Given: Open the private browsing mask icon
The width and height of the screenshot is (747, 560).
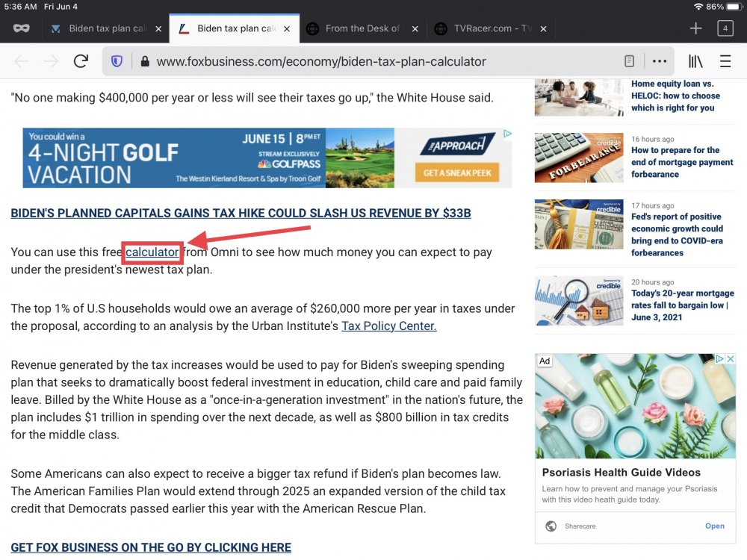Looking at the screenshot, I should pos(21,28).
